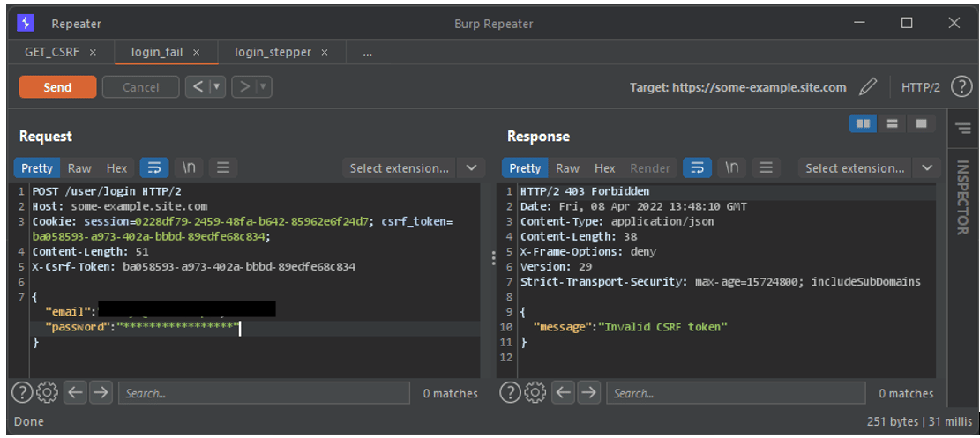
Task: Switch to the GET_CSRF tab
Action: click(52, 52)
